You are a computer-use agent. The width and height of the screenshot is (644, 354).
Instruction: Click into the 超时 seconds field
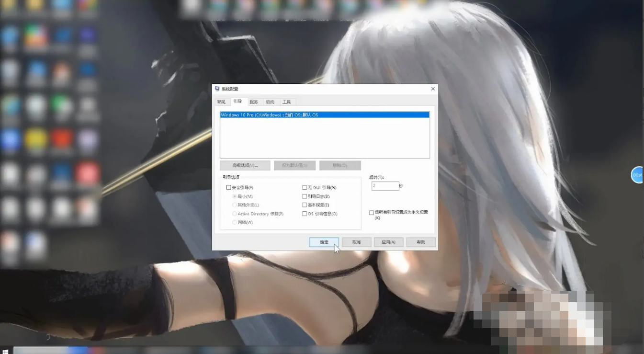click(385, 186)
